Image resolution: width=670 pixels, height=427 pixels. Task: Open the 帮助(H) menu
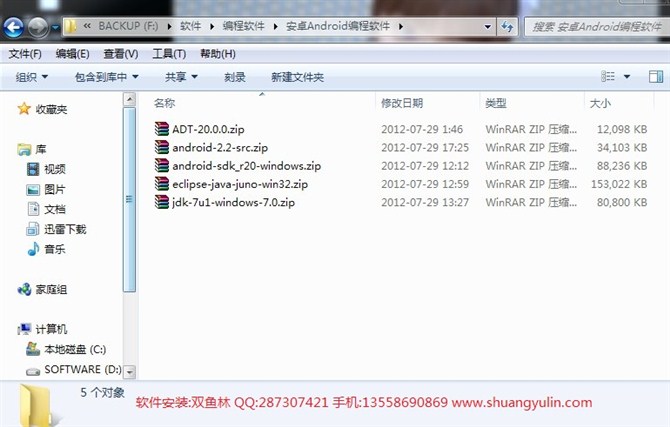[x=218, y=54]
